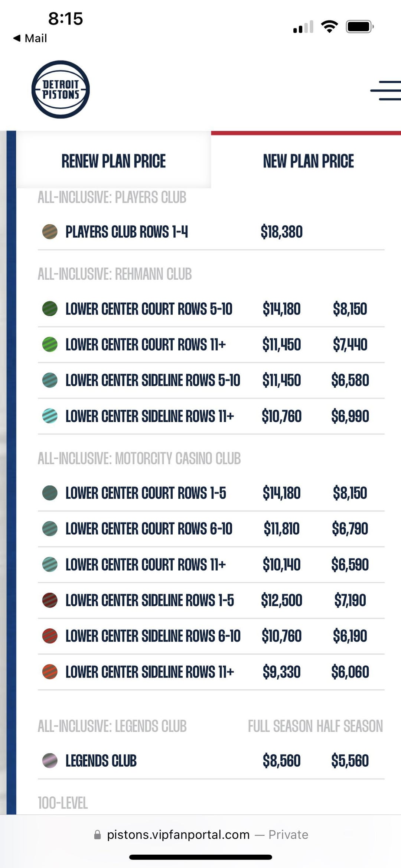Select the MotorCity Lower Center Court Rows 6-10 label

(x=149, y=529)
